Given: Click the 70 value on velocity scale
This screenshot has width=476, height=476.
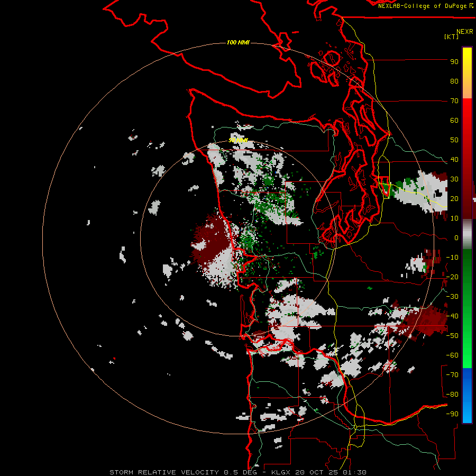Looking at the screenshot, I should tap(454, 101).
